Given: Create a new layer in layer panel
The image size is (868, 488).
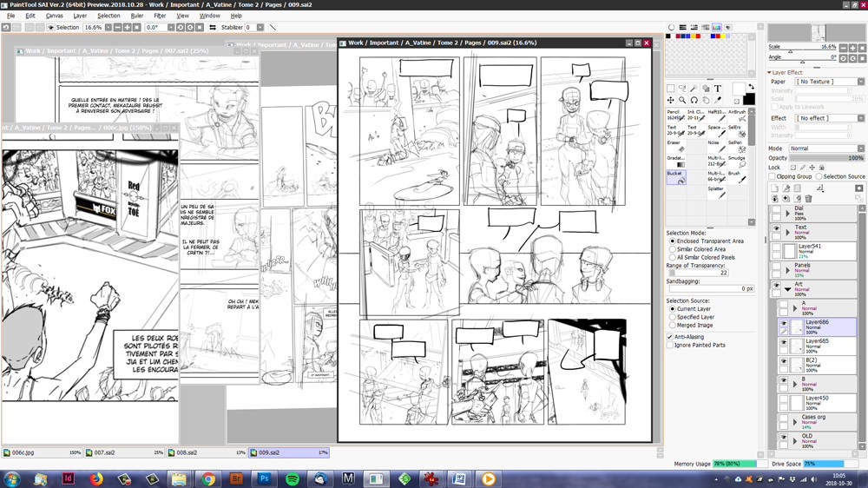Looking at the screenshot, I should click(774, 188).
